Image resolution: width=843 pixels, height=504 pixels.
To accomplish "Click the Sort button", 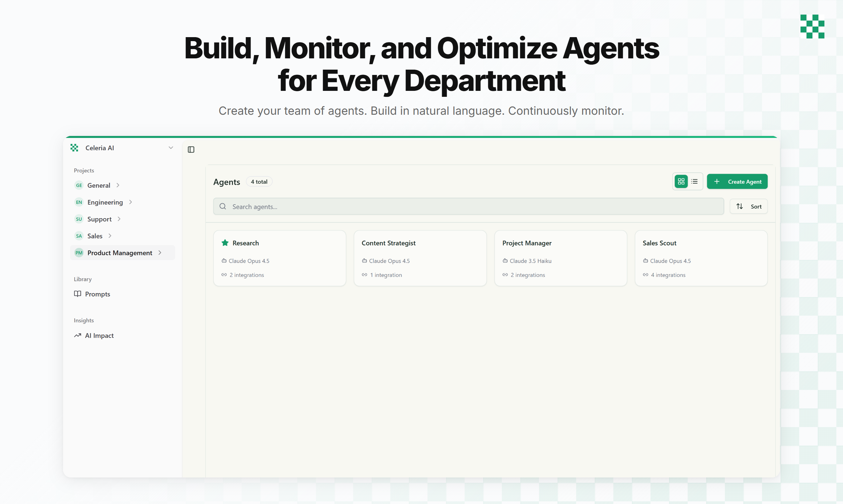I will (748, 207).
